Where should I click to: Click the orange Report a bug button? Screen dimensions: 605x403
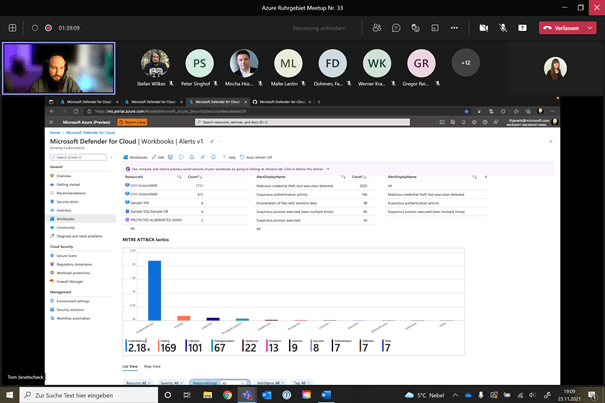pyautogui.click(x=132, y=122)
